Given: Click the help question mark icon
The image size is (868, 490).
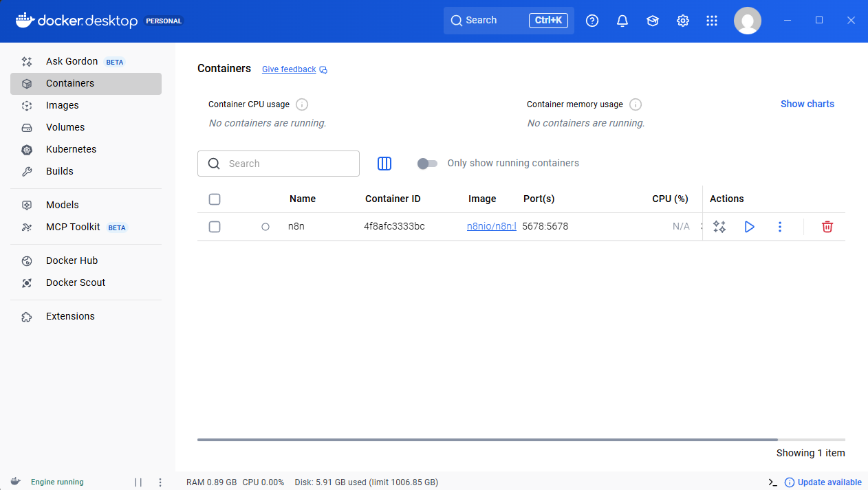Looking at the screenshot, I should point(592,21).
